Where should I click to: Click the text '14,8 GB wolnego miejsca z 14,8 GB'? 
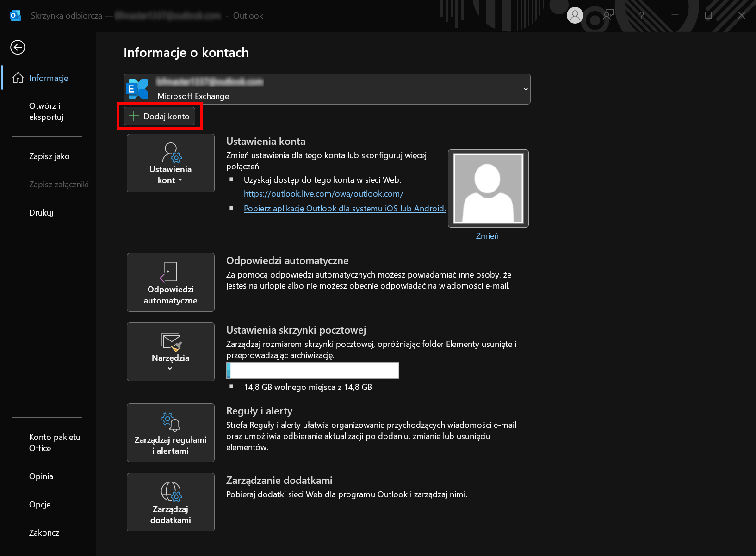[308, 387]
